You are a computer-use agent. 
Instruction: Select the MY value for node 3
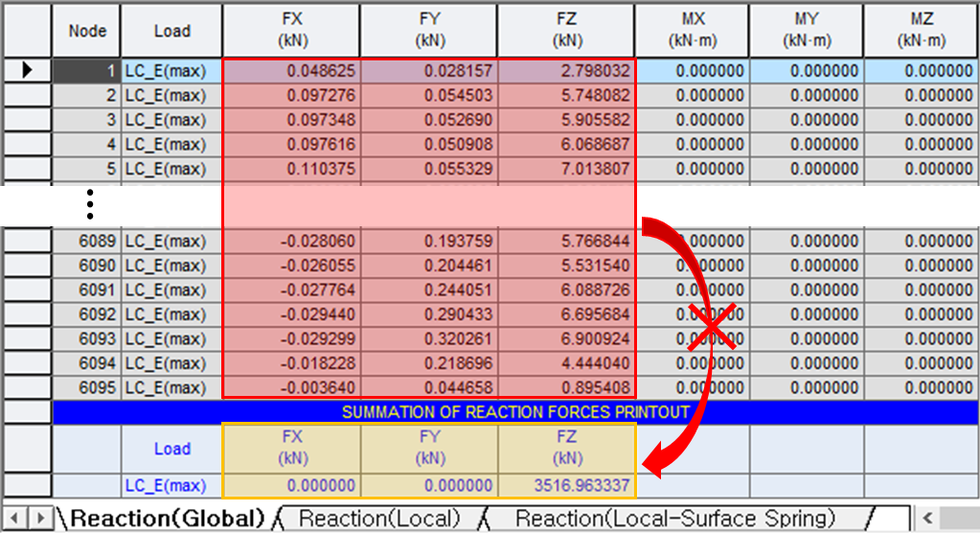[806, 120]
